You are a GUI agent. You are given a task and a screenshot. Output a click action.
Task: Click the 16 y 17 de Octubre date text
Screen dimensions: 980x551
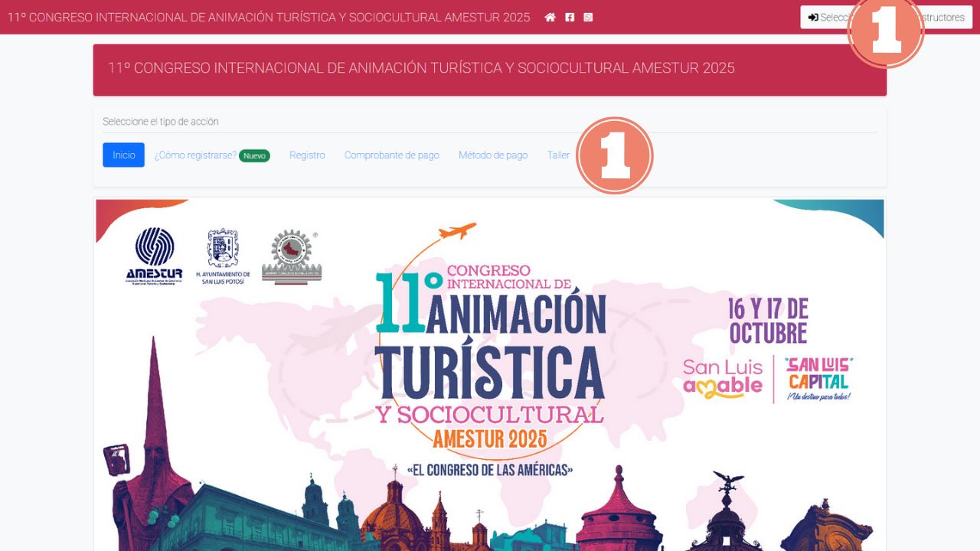pyautogui.click(x=768, y=321)
